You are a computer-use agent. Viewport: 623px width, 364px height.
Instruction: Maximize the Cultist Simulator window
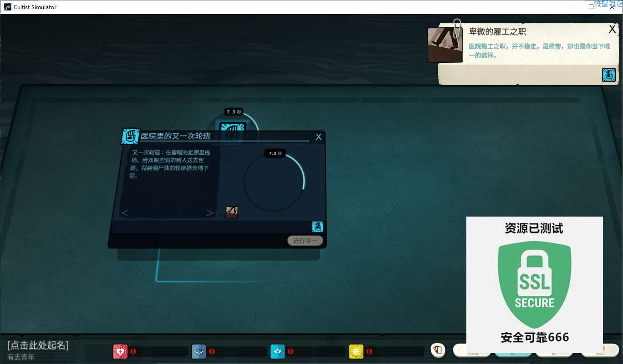pyautogui.click(x=591, y=7)
